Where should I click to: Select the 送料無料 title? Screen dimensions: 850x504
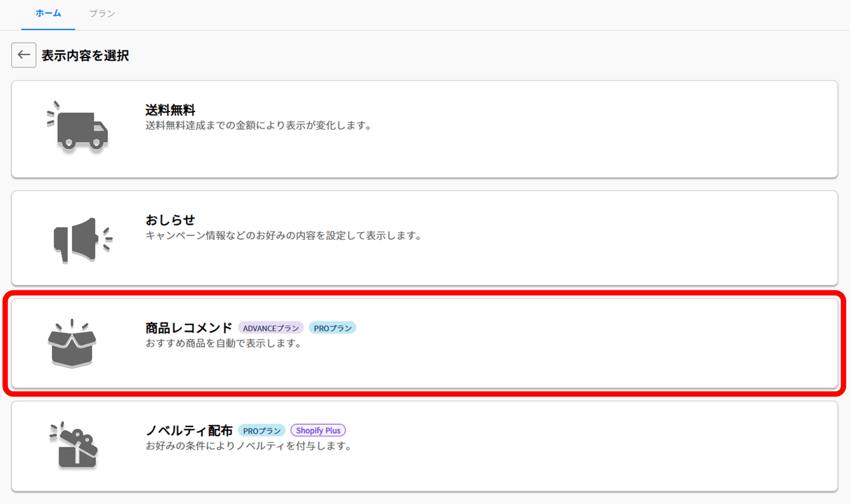click(x=170, y=110)
